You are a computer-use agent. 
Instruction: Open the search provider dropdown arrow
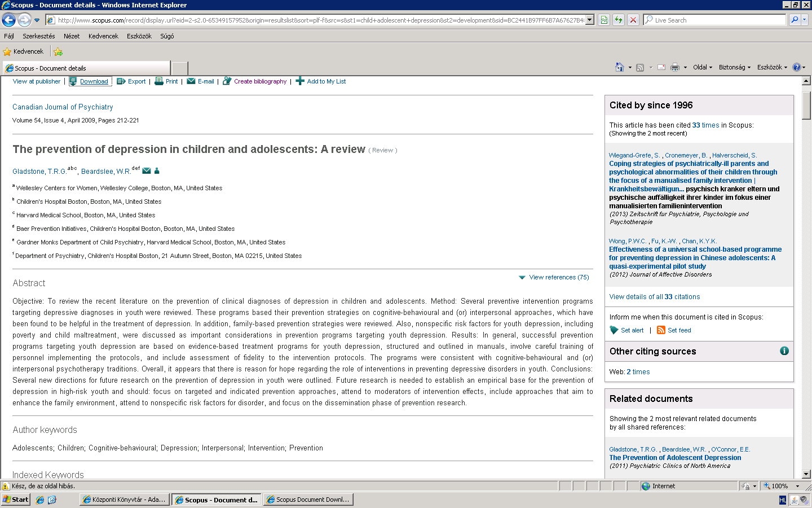coord(805,20)
